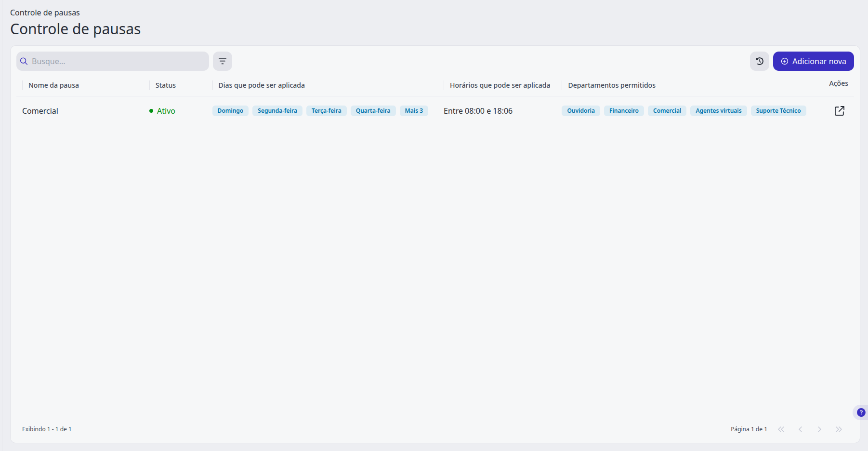Image resolution: width=868 pixels, height=451 pixels.
Task: Click the Controle de pausas breadcrumb
Action: click(45, 13)
